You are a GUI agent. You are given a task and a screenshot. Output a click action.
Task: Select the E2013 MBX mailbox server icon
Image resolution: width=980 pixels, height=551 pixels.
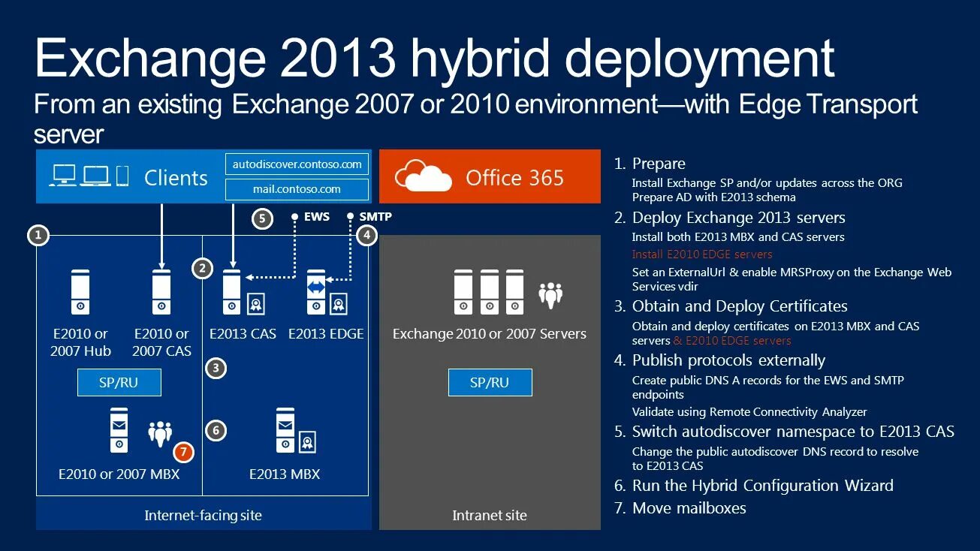[x=285, y=430]
